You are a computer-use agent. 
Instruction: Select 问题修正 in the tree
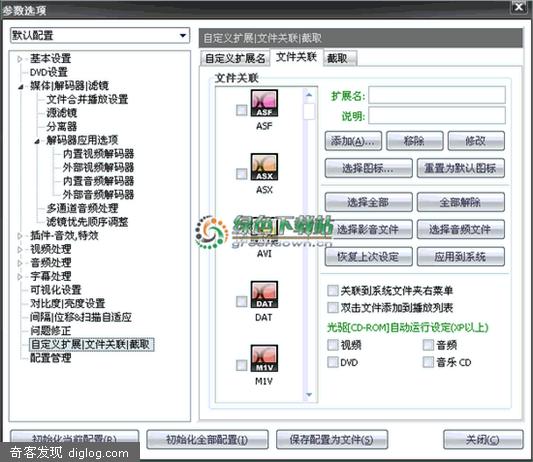coord(51,331)
